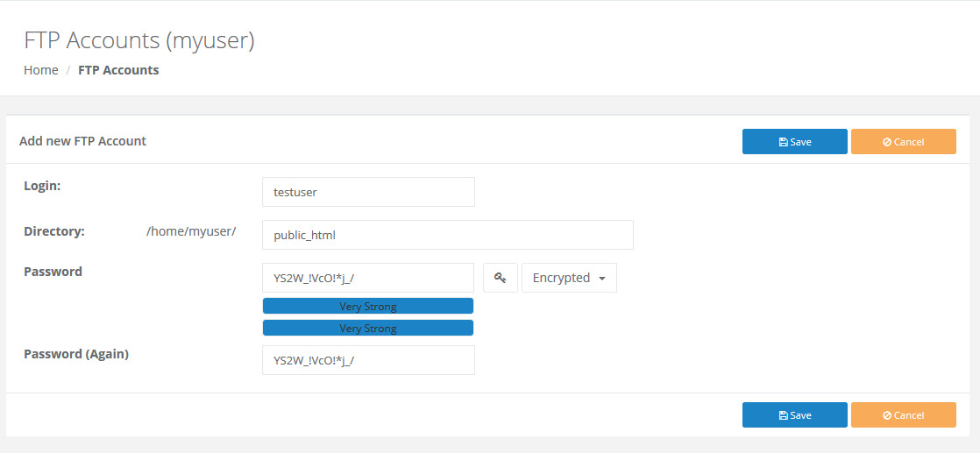Image resolution: width=980 pixels, height=453 pixels.
Task: Click the ban icon on top Cancel
Action: pyautogui.click(x=887, y=142)
